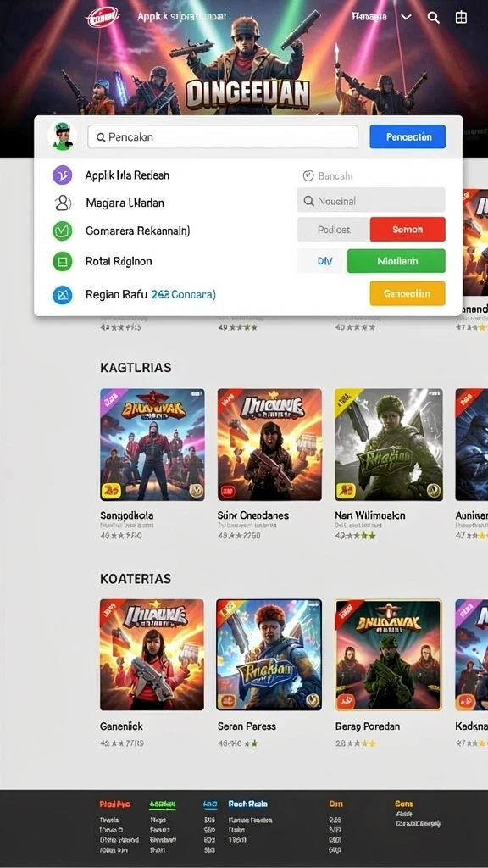Open Rotal Raglnon entry

click(119, 261)
